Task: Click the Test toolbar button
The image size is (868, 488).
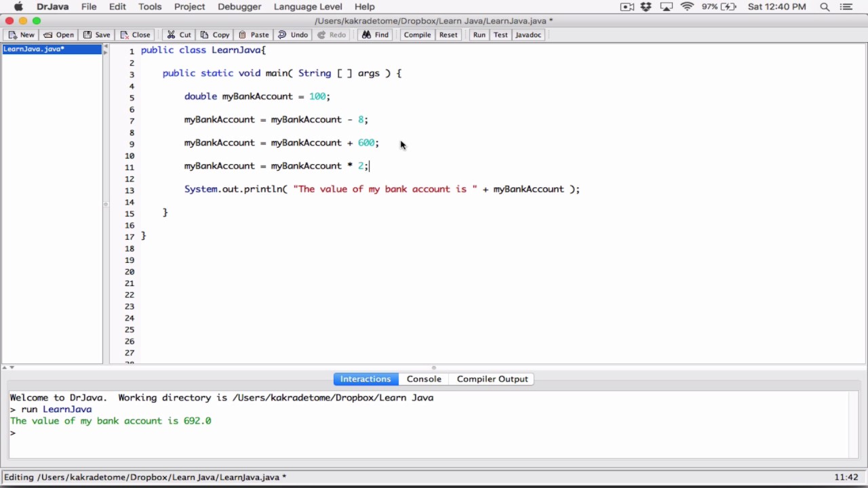Action: pyautogui.click(x=500, y=35)
